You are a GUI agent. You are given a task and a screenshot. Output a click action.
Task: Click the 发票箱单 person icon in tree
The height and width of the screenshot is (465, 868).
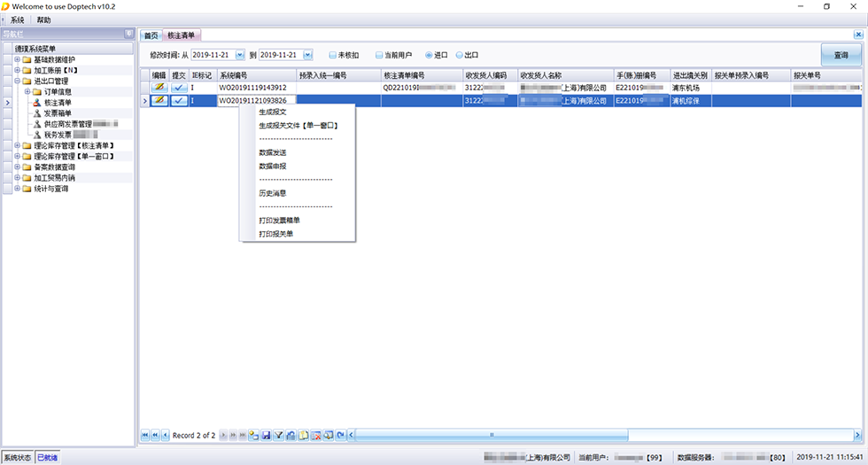point(37,113)
